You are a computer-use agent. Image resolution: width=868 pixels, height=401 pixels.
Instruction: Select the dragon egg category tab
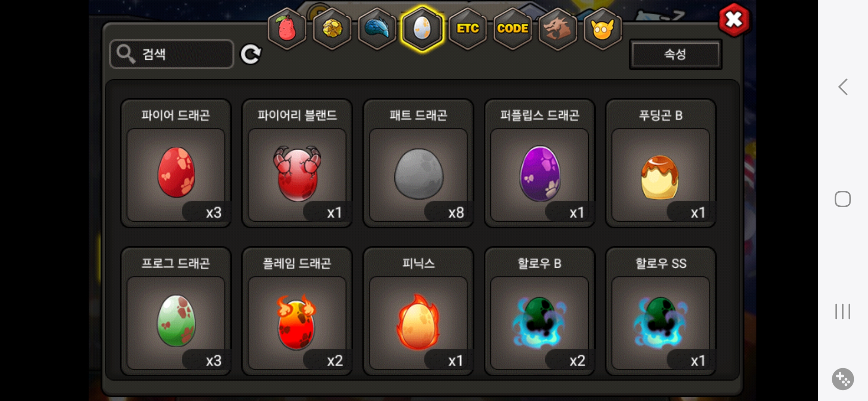422,29
